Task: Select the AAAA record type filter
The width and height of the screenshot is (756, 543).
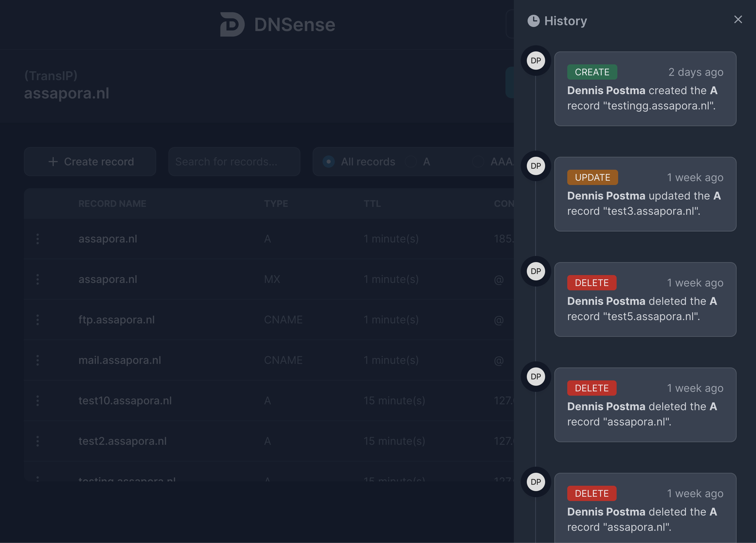Action: coord(478,162)
